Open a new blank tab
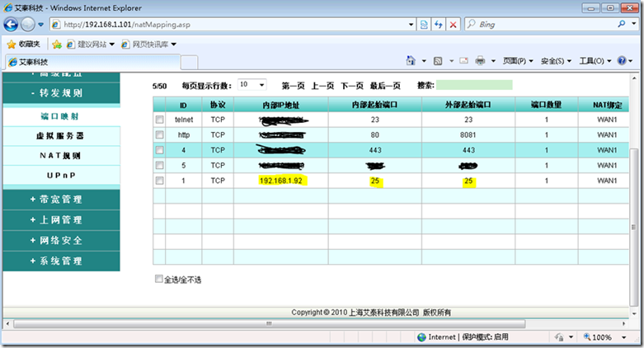644x348 pixels. pyautogui.click(x=190, y=63)
